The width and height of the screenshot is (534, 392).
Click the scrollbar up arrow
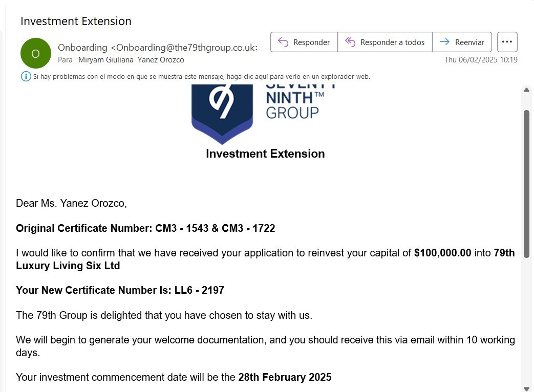(526, 90)
